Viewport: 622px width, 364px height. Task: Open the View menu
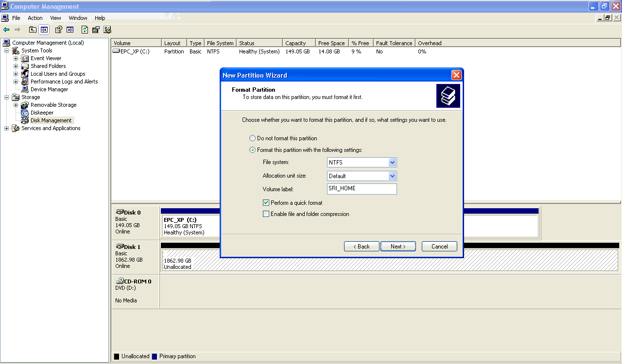[55, 18]
